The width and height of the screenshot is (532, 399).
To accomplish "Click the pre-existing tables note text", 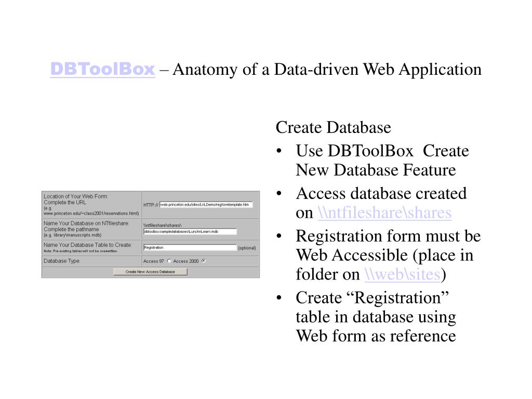I will (81, 251).
